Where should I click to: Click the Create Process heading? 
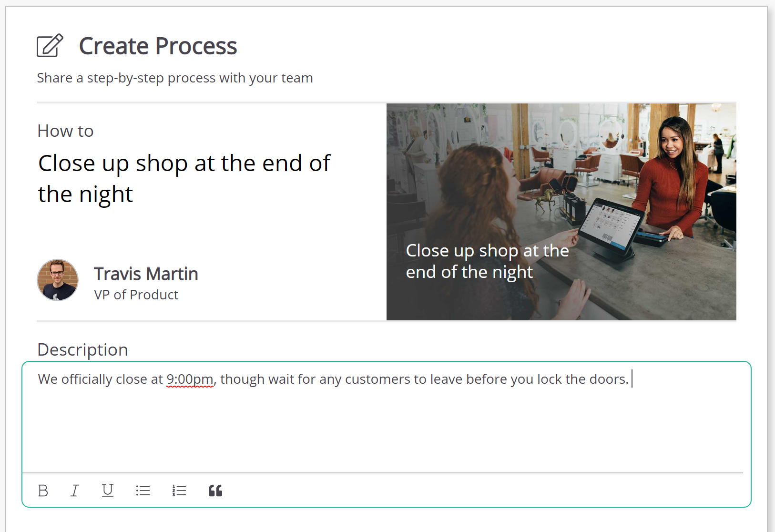coord(158,46)
